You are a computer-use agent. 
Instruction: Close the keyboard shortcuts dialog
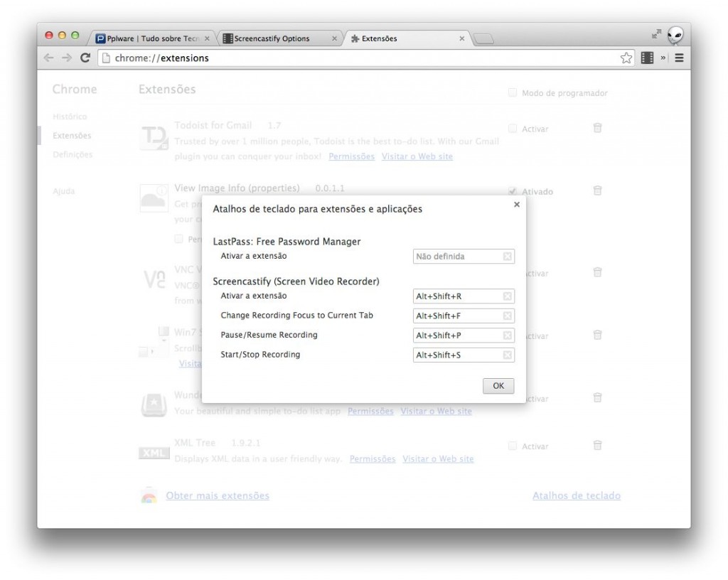[517, 204]
